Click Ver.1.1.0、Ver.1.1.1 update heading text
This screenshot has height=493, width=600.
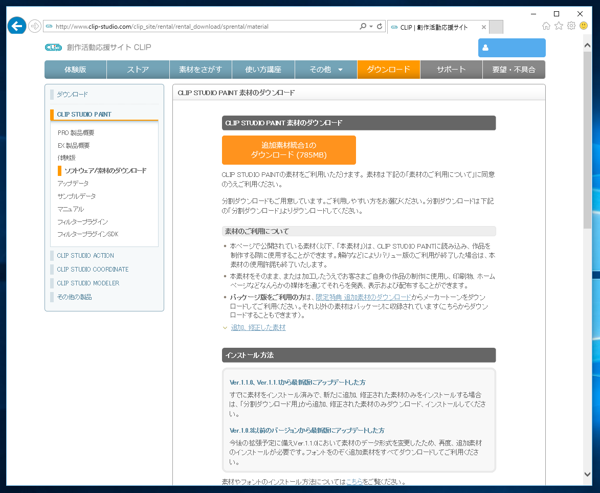point(297,382)
